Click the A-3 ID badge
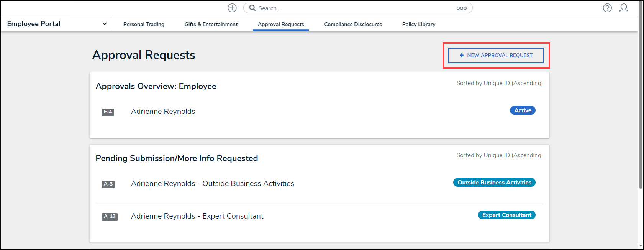The image size is (644, 250). pos(108,184)
